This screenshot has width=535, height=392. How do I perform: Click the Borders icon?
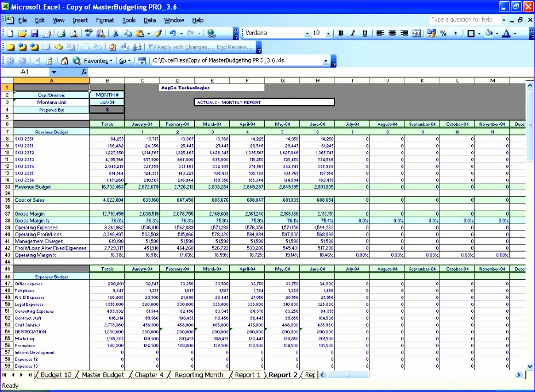(x=471, y=33)
